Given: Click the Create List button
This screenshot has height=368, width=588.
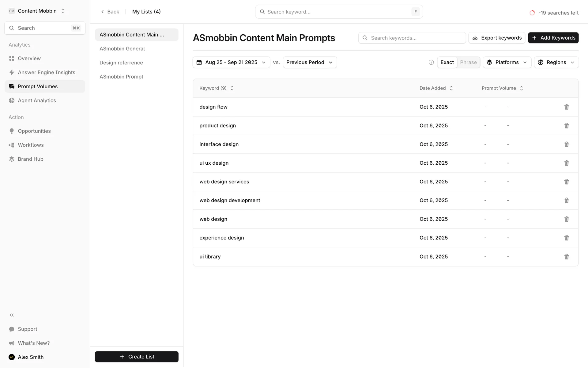Looking at the screenshot, I should [137, 357].
